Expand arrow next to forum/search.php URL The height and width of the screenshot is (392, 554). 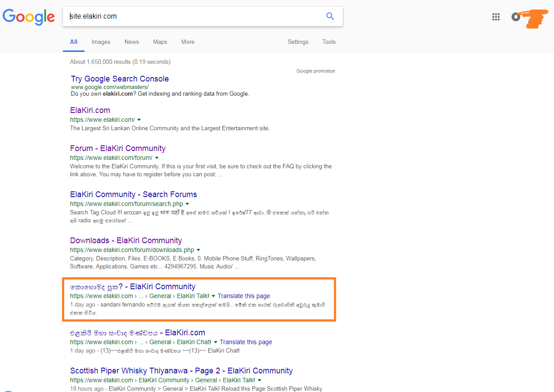(x=188, y=204)
